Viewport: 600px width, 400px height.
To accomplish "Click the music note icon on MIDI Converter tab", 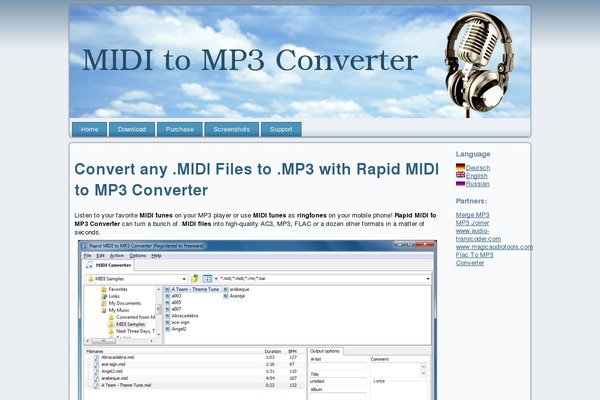I will [90, 265].
